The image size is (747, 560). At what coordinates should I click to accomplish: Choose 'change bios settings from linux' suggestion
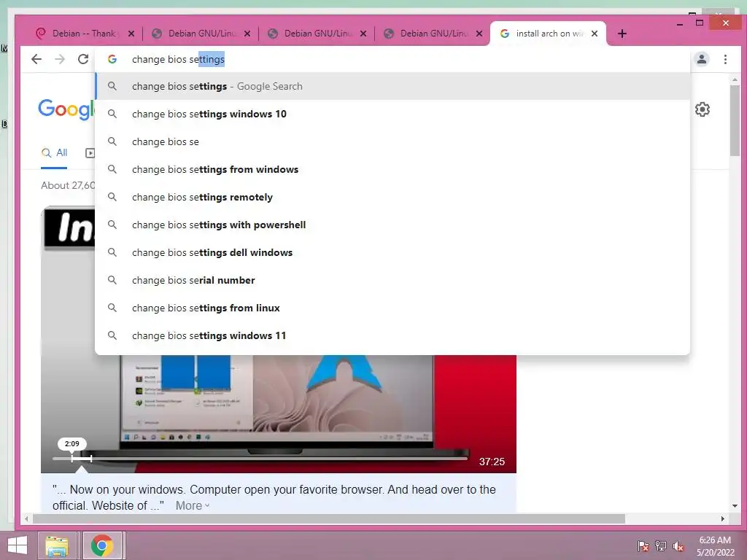[x=392, y=308]
